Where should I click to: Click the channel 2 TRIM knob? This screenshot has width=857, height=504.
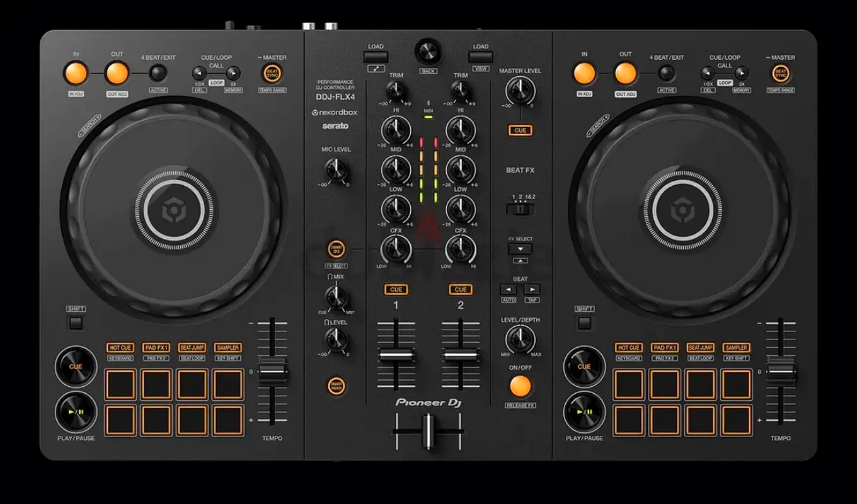click(461, 92)
